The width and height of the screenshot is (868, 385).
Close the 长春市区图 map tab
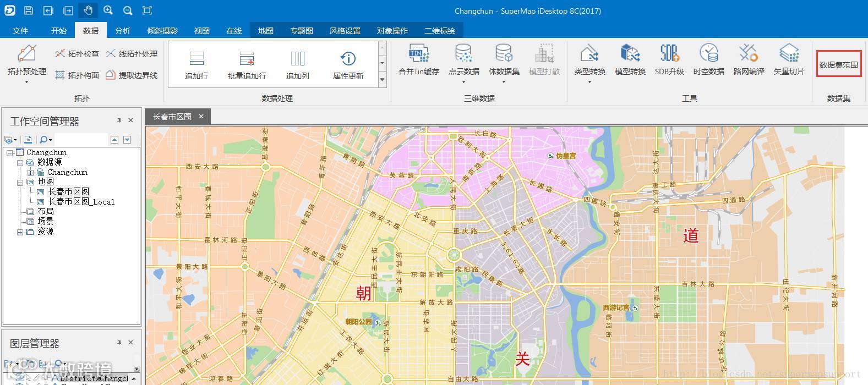[201, 116]
